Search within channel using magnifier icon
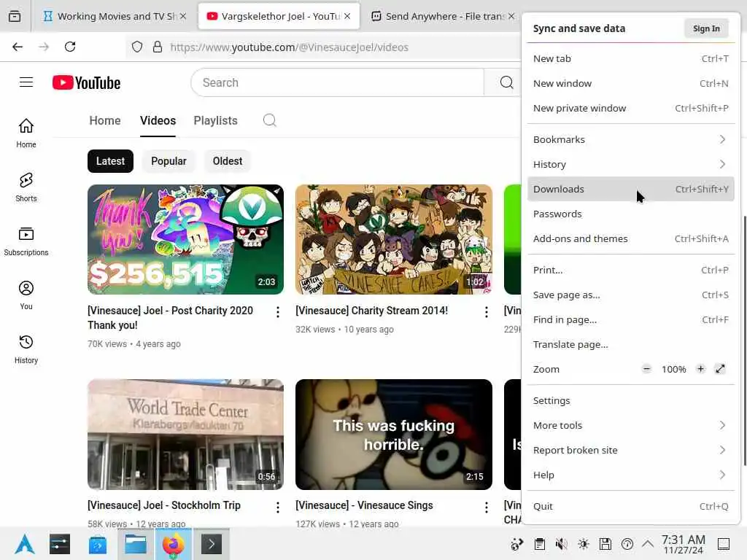This screenshot has height=560, width=747. tap(270, 120)
